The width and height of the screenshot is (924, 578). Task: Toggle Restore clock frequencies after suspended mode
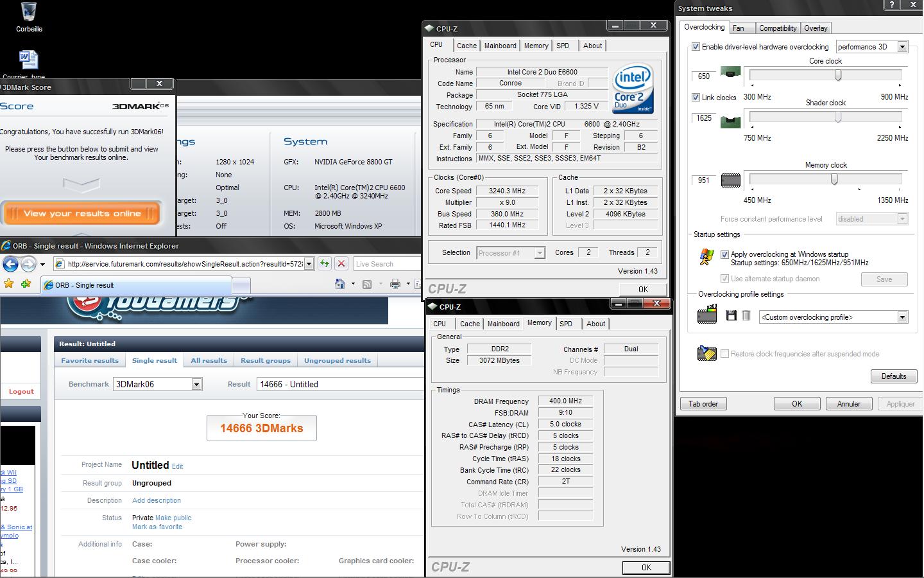tap(724, 354)
